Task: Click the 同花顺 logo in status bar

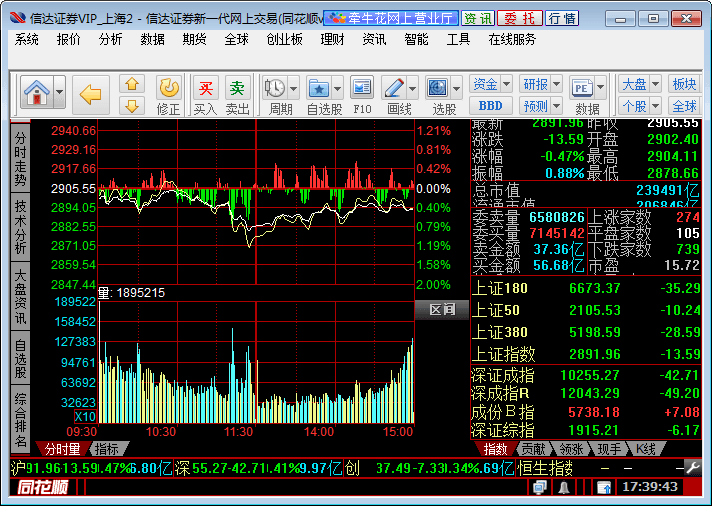Action: (43, 487)
